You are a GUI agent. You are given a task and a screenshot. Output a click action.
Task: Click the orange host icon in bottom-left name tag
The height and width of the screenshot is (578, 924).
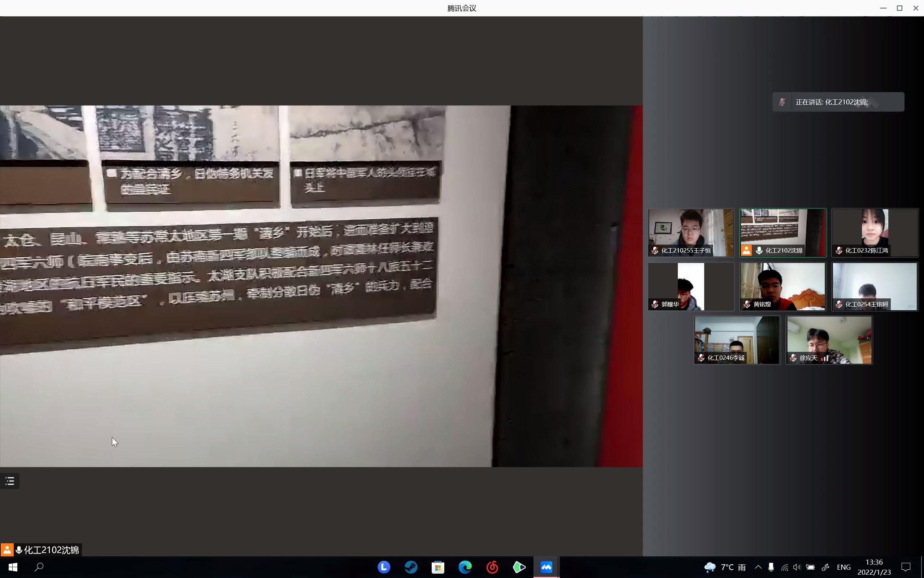click(x=7, y=550)
